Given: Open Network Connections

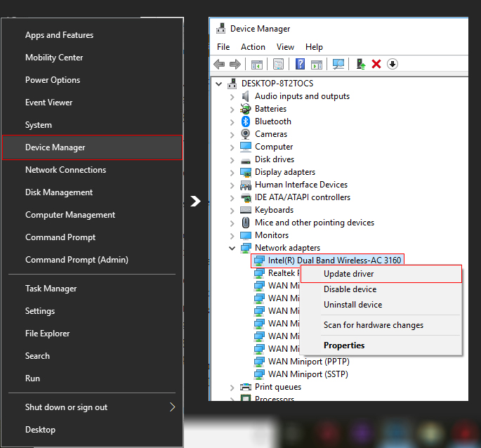Looking at the screenshot, I should (92, 170).
